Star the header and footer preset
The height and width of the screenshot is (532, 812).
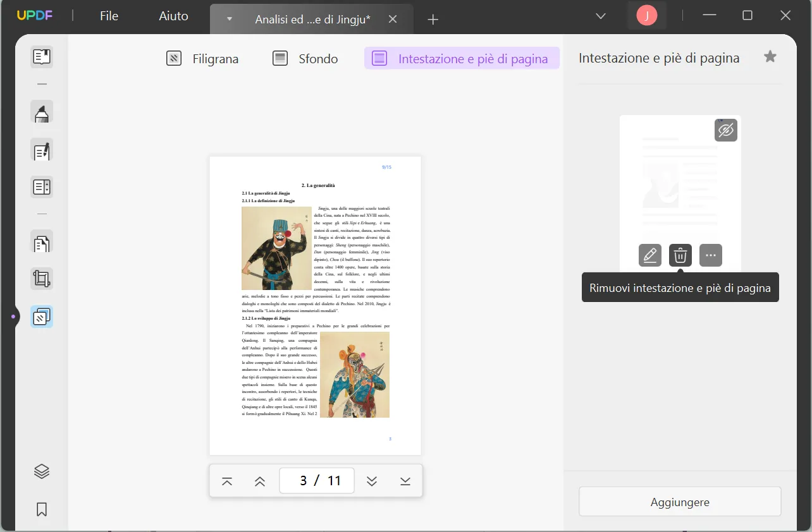click(770, 57)
